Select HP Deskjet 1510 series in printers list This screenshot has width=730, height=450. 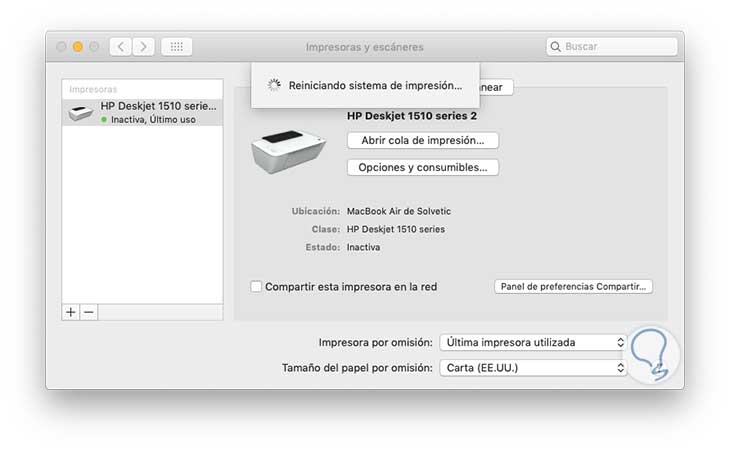pyautogui.click(x=142, y=112)
